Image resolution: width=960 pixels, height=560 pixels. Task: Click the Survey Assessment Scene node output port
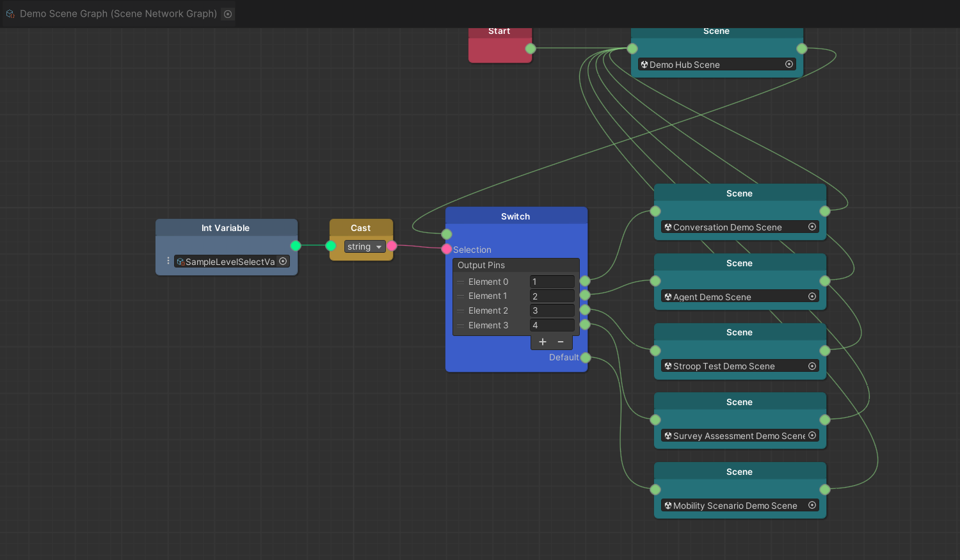click(x=825, y=420)
